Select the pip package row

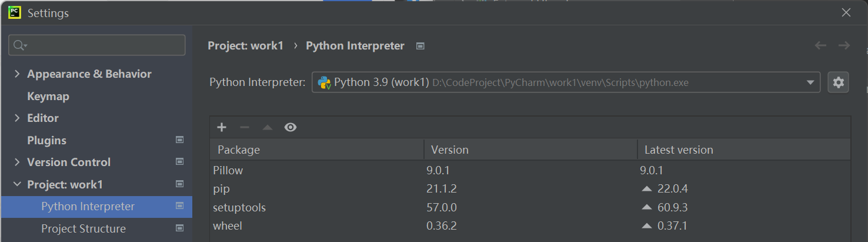pos(530,189)
